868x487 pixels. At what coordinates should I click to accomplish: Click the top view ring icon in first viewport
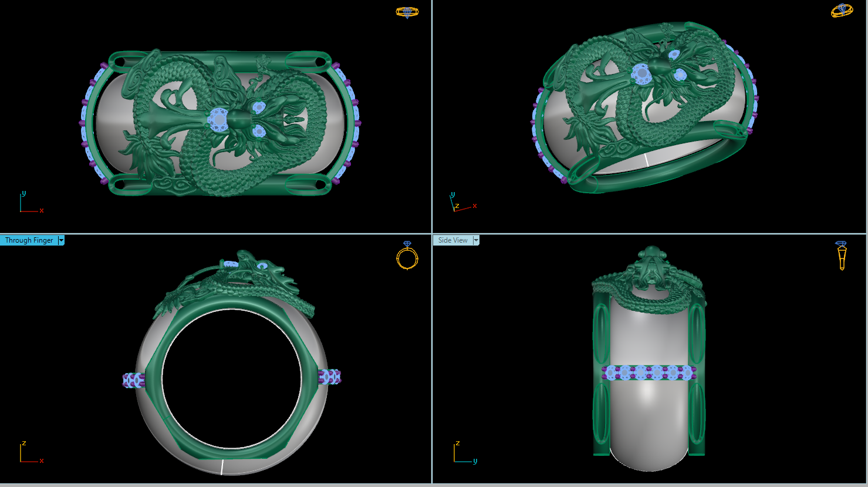(407, 11)
